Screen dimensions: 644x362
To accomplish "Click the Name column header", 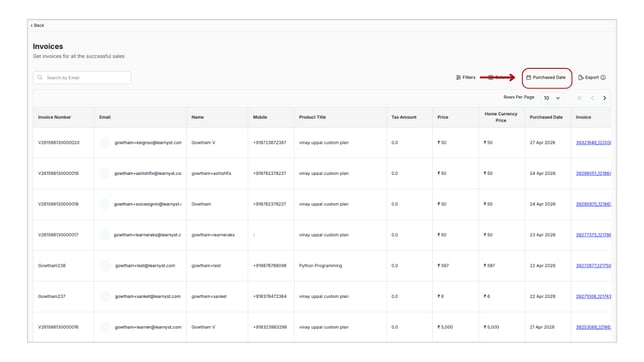I will click(198, 117).
